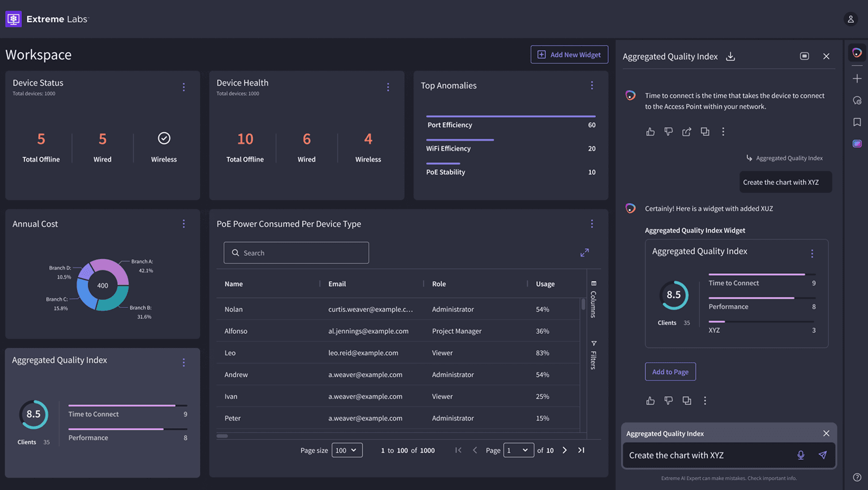The height and width of the screenshot is (490, 868).
Task: Thumbs down the Time to connect answer
Action: pos(668,132)
